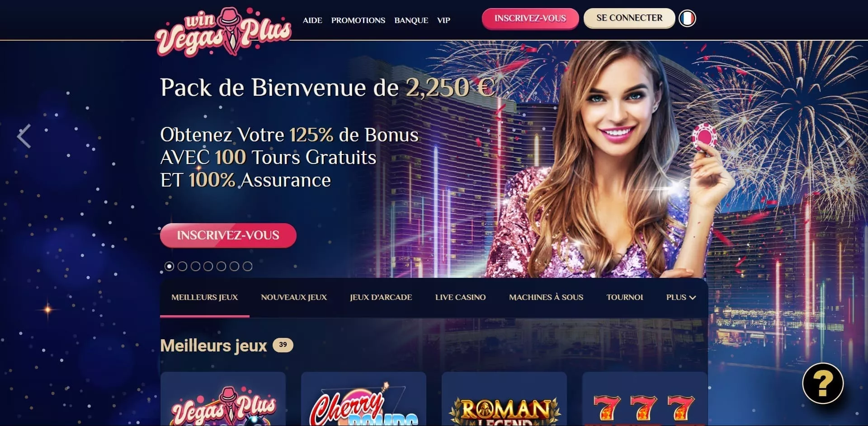Click Inscrivez-vous button in hero banner
This screenshot has width=868, height=426.
coord(228,235)
